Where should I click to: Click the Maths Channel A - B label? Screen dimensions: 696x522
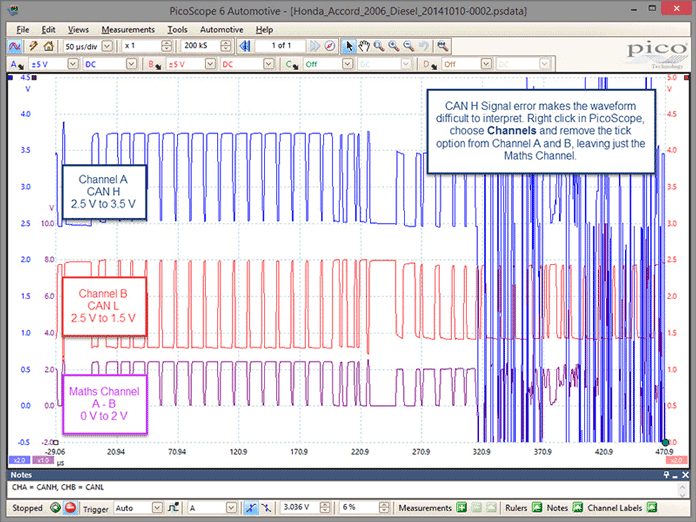(105, 404)
